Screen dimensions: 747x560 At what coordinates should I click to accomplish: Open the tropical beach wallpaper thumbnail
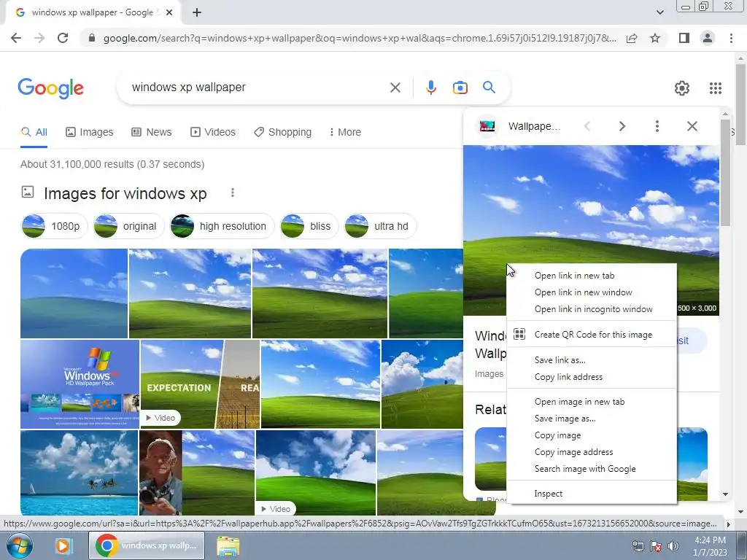click(79, 472)
